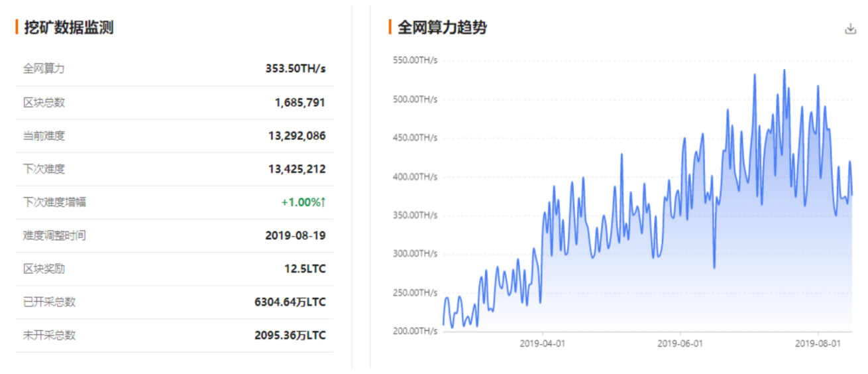868x374 pixels.
Task: Select the value 1,685,791
Action: [299, 103]
